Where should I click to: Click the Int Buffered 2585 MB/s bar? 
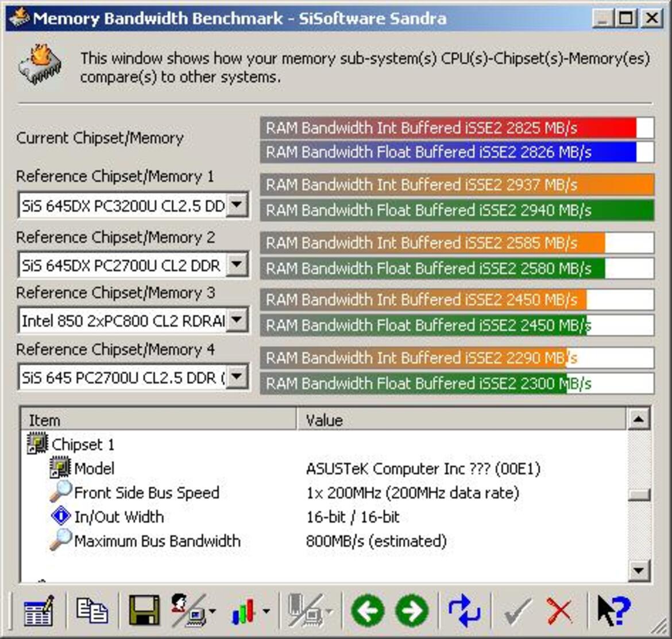(457, 243)
